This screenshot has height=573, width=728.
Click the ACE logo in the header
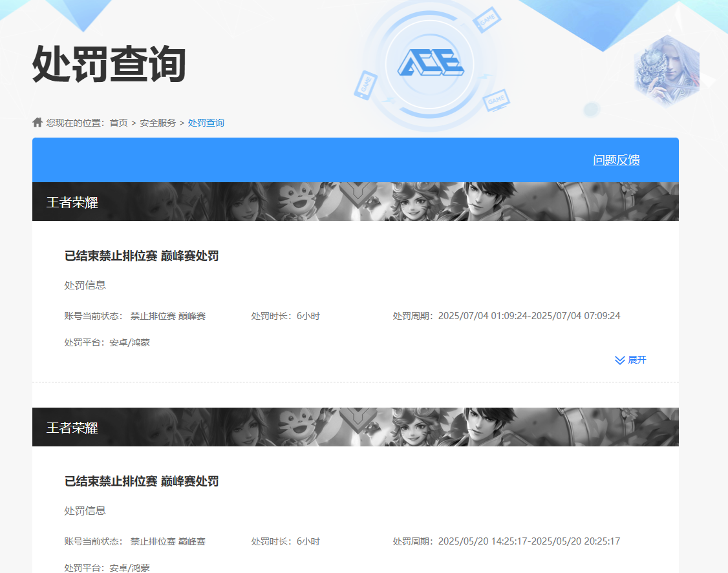coord(430,63)
